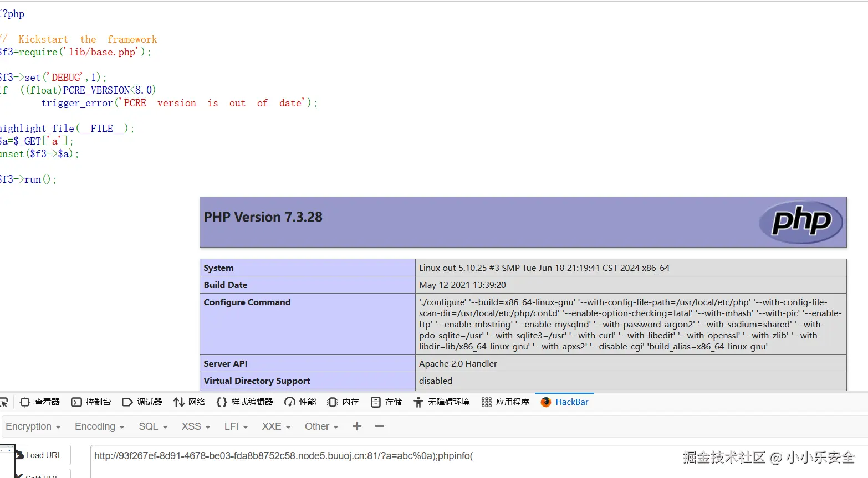868x478 pixels.
Task: Open the XXE dropdown menu
Action: tap(277, 426)
